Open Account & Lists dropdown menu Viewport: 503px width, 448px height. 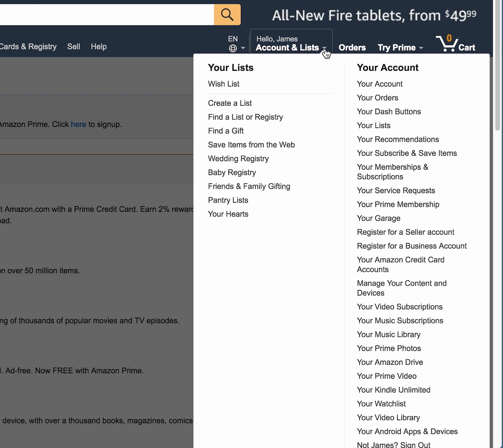[x=290, y=43]
